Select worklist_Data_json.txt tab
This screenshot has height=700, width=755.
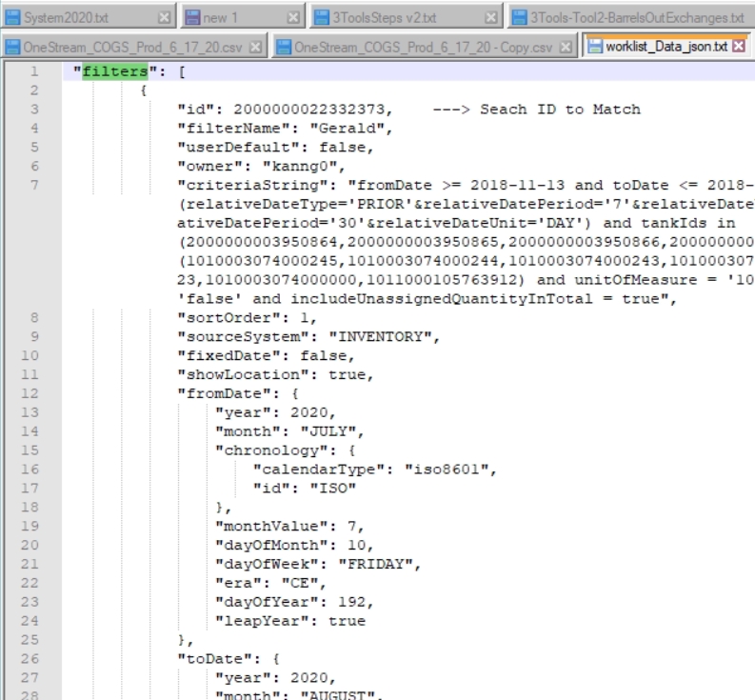click(x=666, y=47)
